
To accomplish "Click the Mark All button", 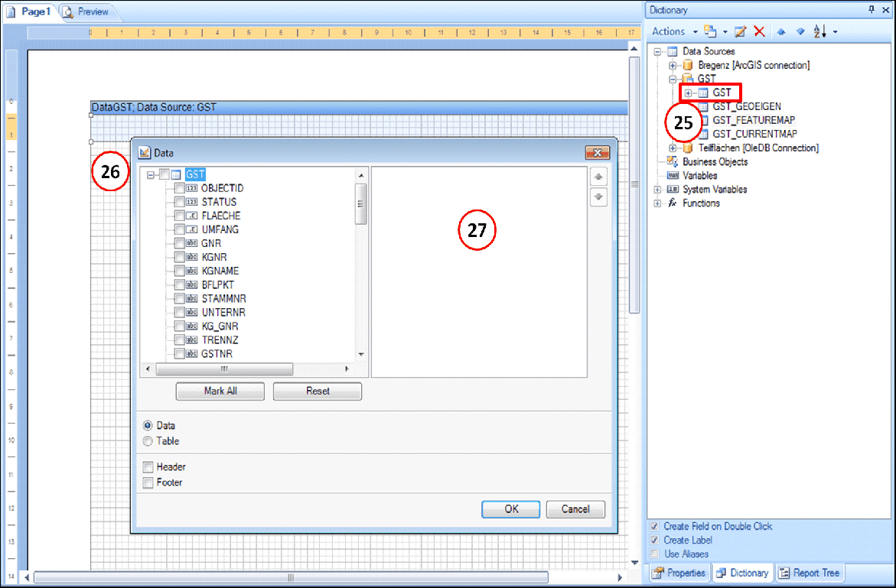I will tap(220, 391).
